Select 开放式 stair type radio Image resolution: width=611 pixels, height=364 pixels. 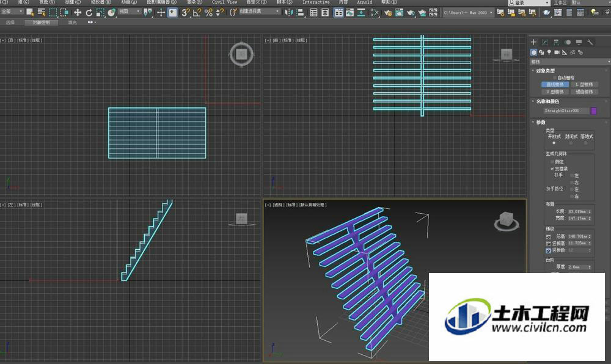(x=554, y=143)
